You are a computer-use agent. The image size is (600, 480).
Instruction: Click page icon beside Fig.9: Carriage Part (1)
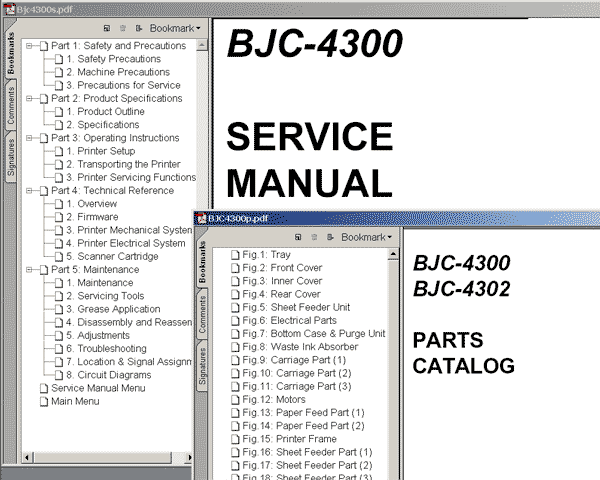(235, 360)
